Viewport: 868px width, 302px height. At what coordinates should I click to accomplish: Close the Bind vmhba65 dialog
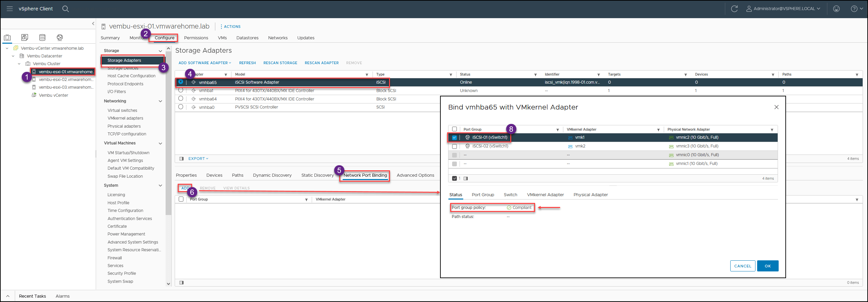tap(776, 107)
